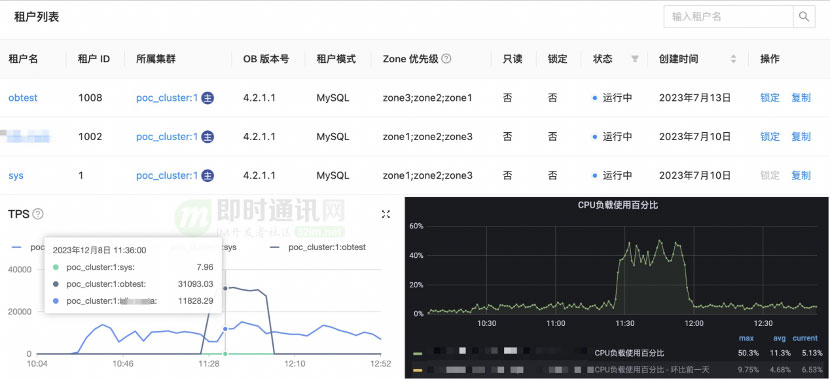This screenshot has width=830, height=379.
Task: Click the 所属集群 column header
Action: click(x=156, y=59)
